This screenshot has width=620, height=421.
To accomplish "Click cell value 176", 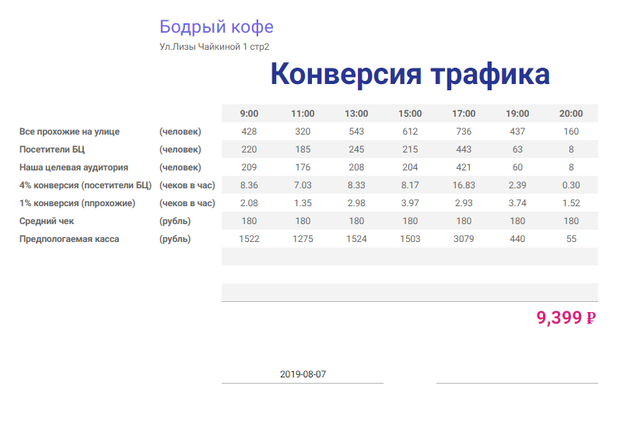I will tap(303, 167).
